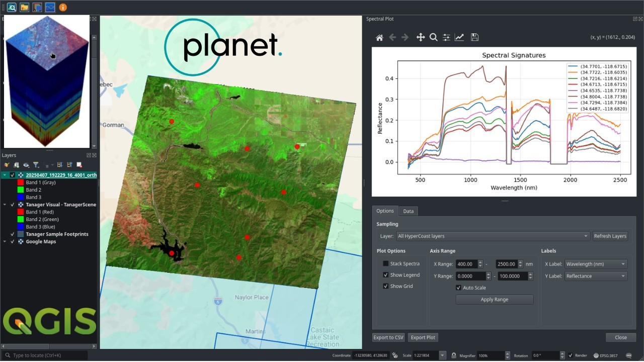The height and width of the screenshot is (362, 644).
Task: Save the spectral figure with disk icon
Action: pyautogui.click(x=474, y=37)
